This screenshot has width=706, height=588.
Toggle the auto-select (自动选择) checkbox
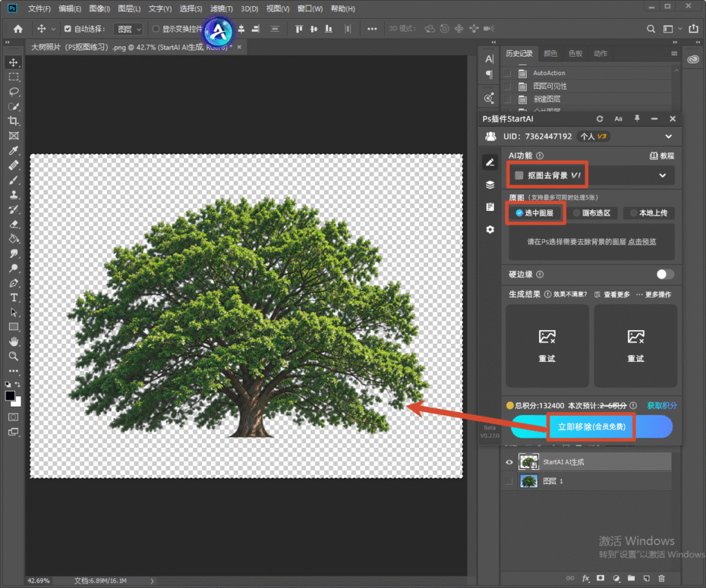68,29
